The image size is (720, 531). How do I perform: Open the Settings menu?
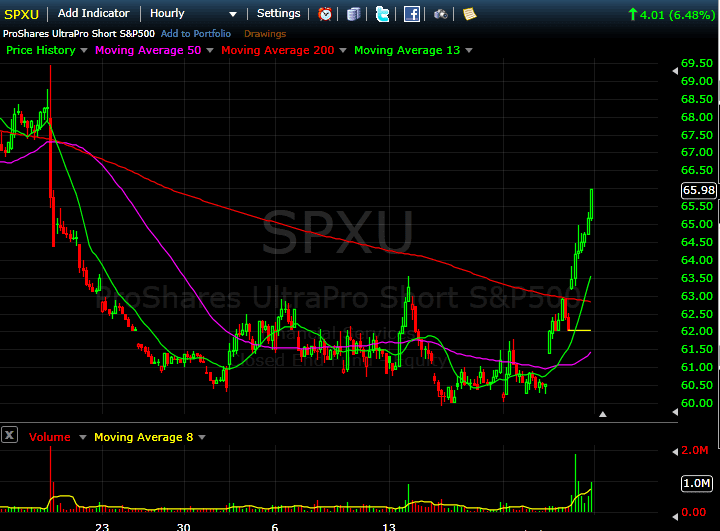point(278,14)
